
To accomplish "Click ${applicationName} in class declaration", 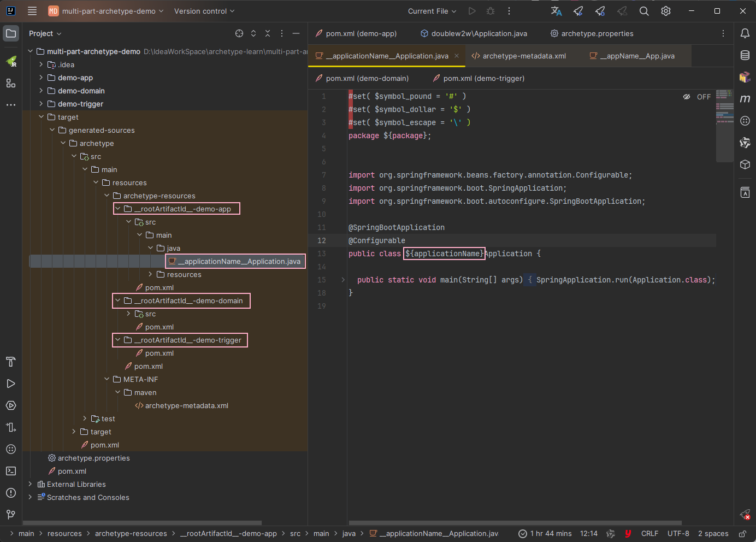I will (x=444, y=254).
